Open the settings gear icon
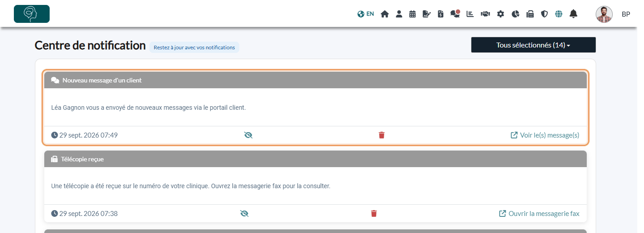Image resolution: width=644 pixels, height=233 pixels. click(500, 14)
